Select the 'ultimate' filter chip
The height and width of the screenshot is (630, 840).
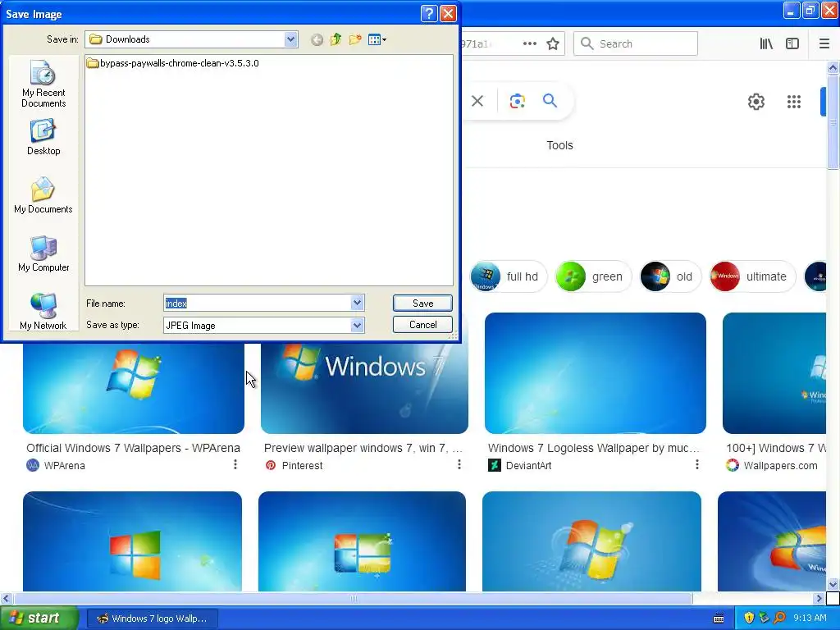tap(753, 276)
